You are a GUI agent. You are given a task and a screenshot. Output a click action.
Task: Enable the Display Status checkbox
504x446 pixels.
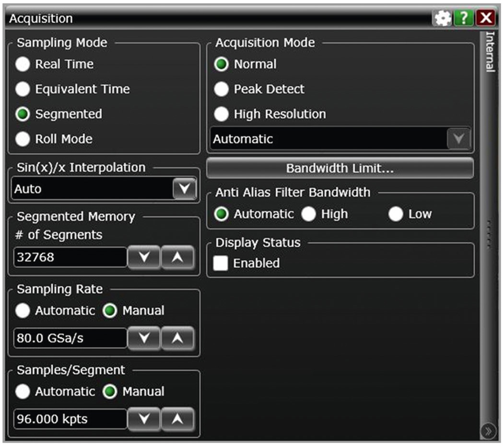click(x=221, y=263)
